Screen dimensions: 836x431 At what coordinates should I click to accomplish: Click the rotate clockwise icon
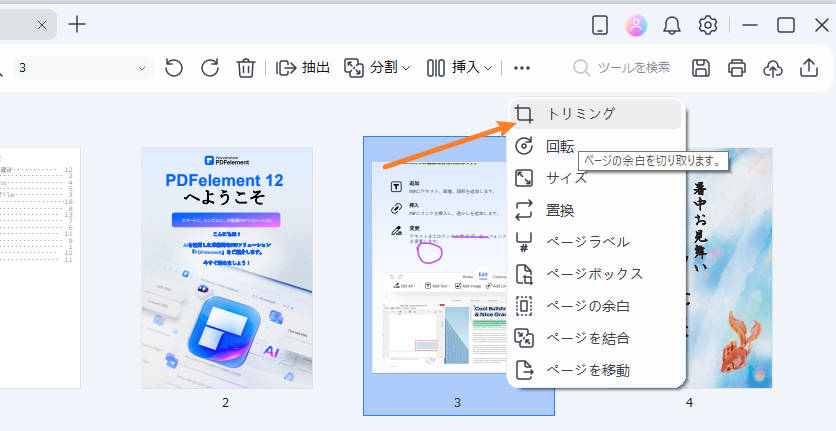210,68
